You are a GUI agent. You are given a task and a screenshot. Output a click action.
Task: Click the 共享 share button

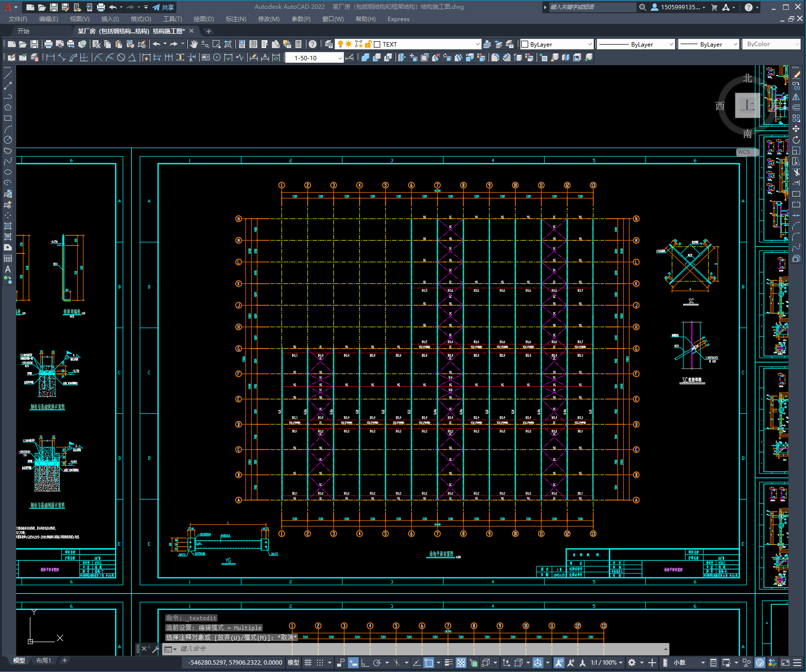(163, 7)
